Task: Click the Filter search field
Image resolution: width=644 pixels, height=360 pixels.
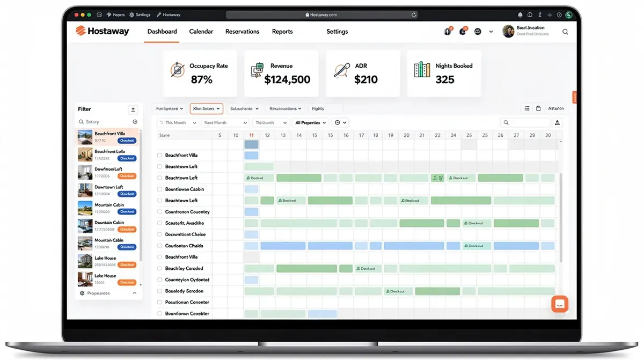Action: [x=108, y=122]
